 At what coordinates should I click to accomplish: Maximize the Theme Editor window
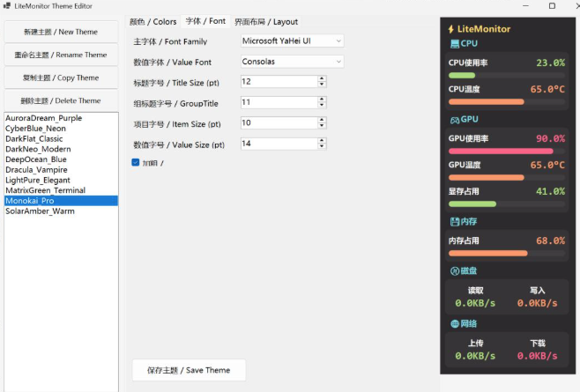[552, 5]
